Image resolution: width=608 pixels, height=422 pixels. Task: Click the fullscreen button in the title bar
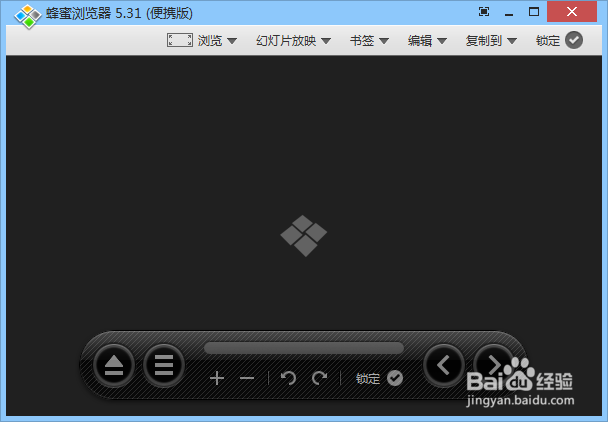(x=484, y=12)
